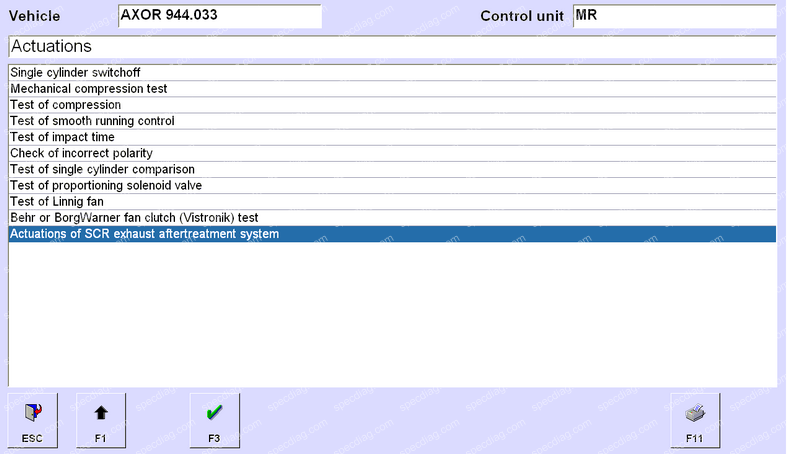The width and height of the screenshot is (787, 454).
Task: Open Test of proportioning solenoid valve
Action: click(x=106, y=185)
